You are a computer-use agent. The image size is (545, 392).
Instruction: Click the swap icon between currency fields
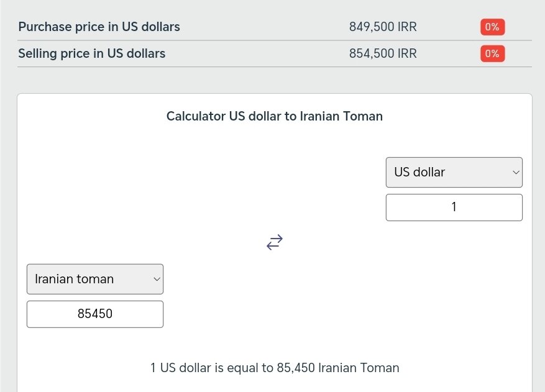click(x=274, y=242)
